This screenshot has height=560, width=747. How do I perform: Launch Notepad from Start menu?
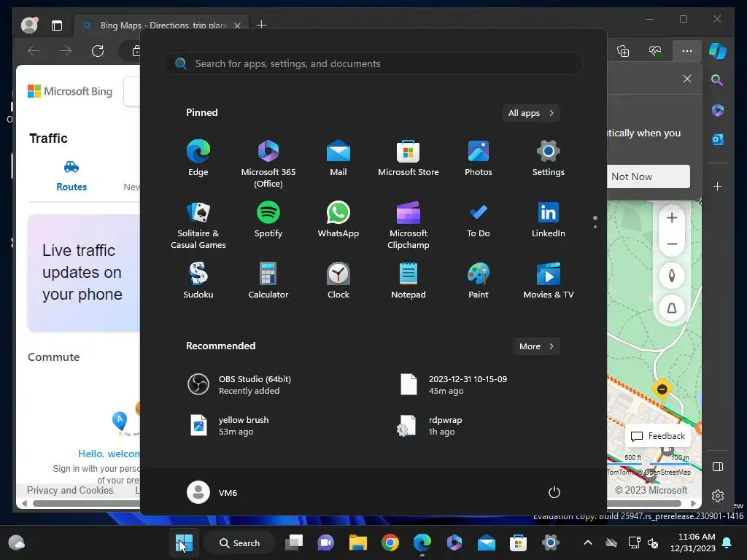point(409,281)
